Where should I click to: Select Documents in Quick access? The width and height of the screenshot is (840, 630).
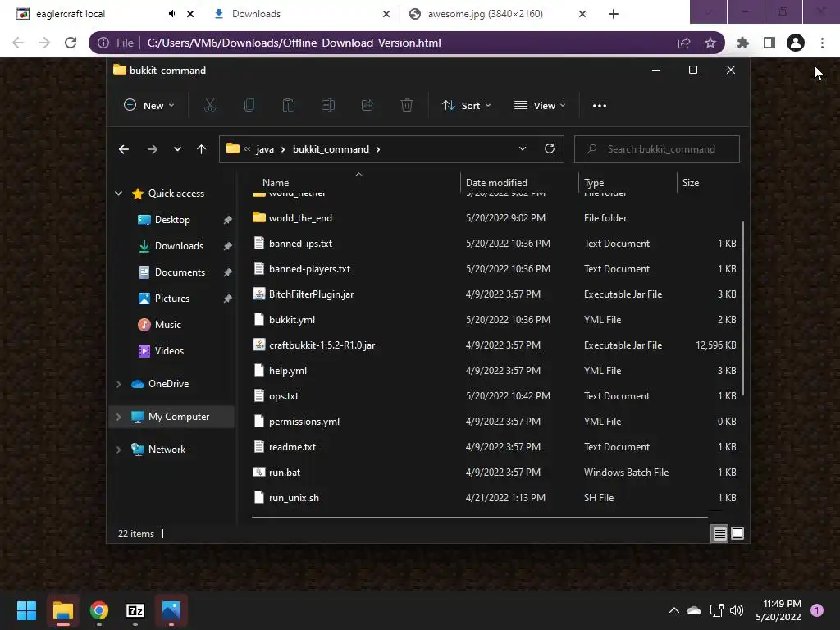[x=180, y=272]
